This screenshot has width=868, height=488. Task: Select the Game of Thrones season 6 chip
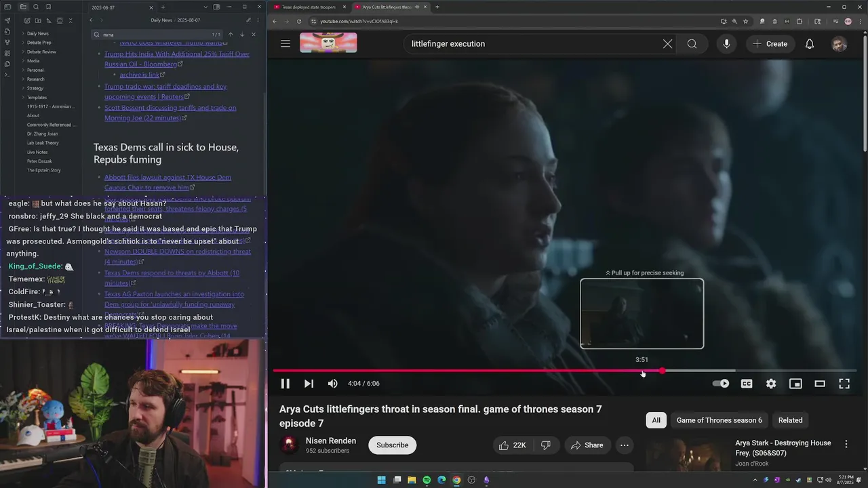719,420
